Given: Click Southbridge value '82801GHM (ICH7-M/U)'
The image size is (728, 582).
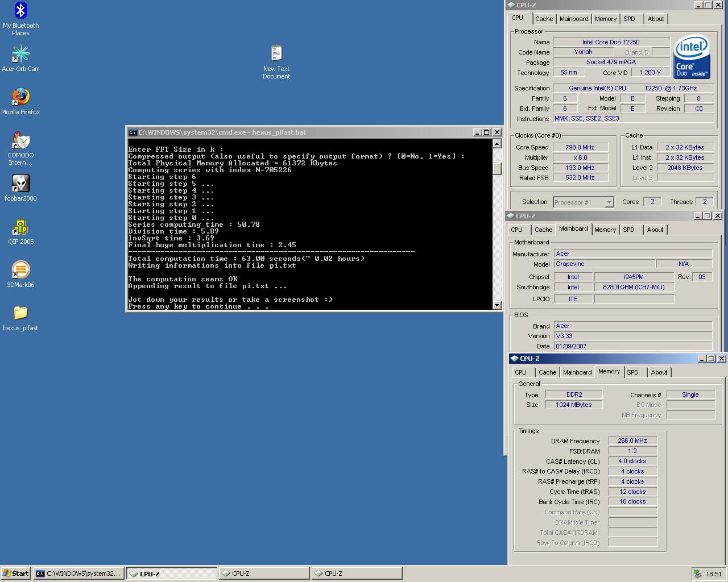Looking at the screenshot, I should click(x=634, y=287).
